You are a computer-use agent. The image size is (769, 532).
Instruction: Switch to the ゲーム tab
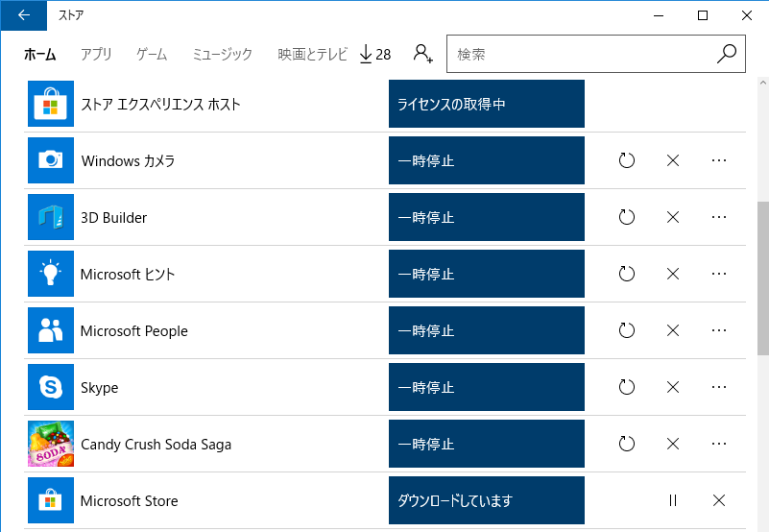[152, 54]
